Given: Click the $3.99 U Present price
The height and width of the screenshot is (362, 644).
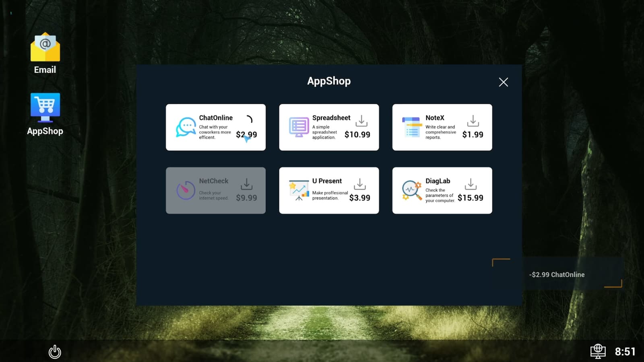Looking at the screenshot, I should click(x=360, y=198).
